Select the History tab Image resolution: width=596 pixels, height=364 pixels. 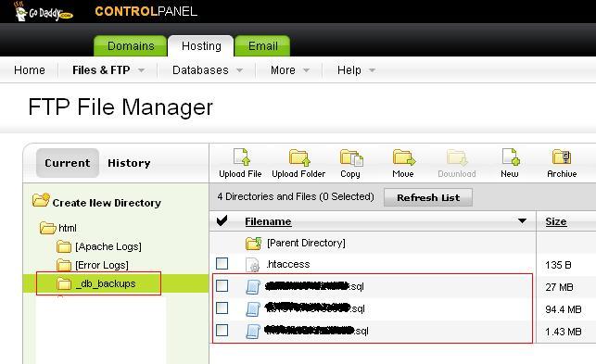click(x=129, y=163)
